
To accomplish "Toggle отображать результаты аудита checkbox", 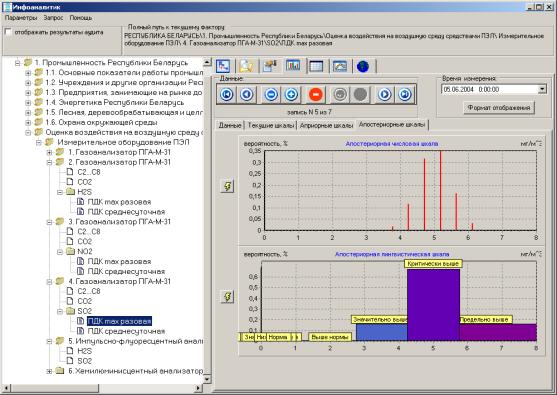I will pyautogui.click(x=8, y=32).
